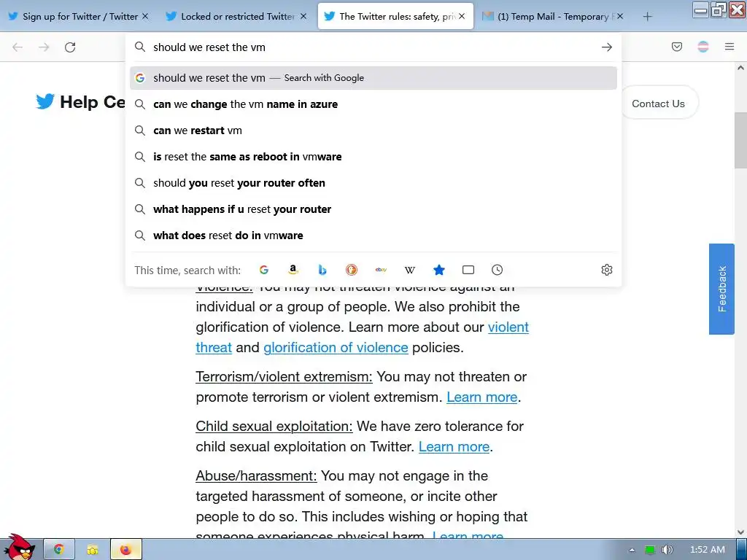Choose suggestion 'can we restart vm'
Image resolution: width=747 pixels, height=560 pixels.
[x=373, y=131]
